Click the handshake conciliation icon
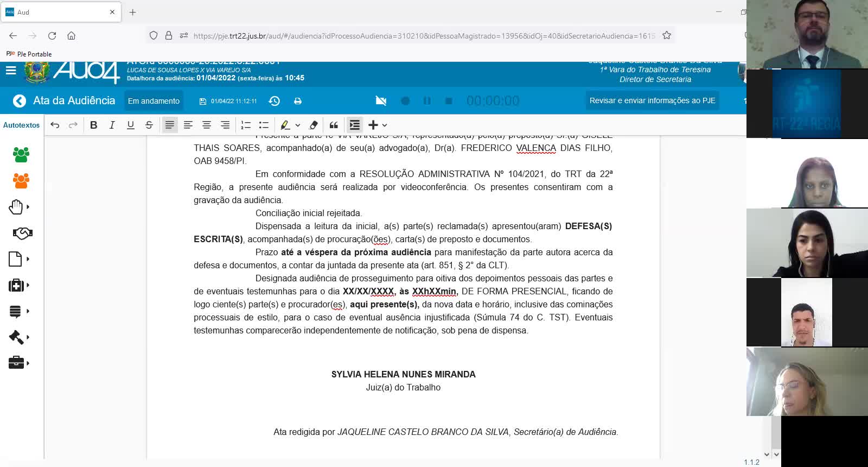 [22, 233]
